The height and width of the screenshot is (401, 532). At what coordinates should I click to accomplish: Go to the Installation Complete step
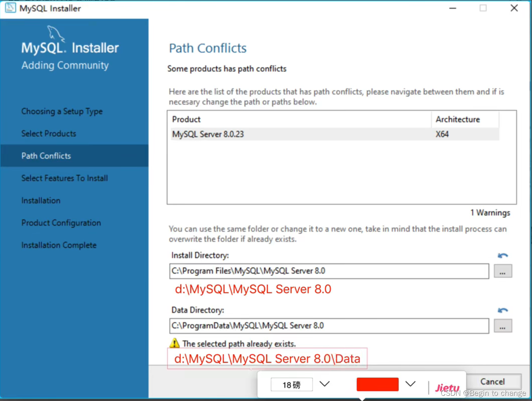point(59,245)
